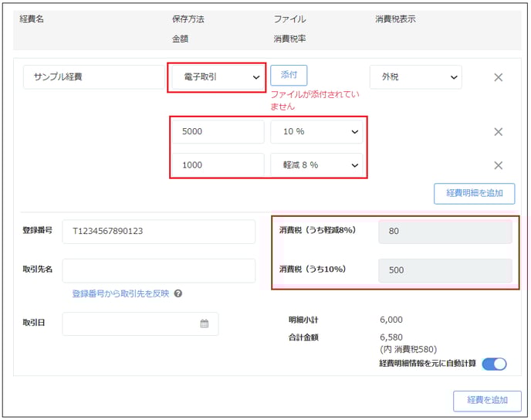Click the 取引日 date input field
531x420 pixels.
[140, 323]
